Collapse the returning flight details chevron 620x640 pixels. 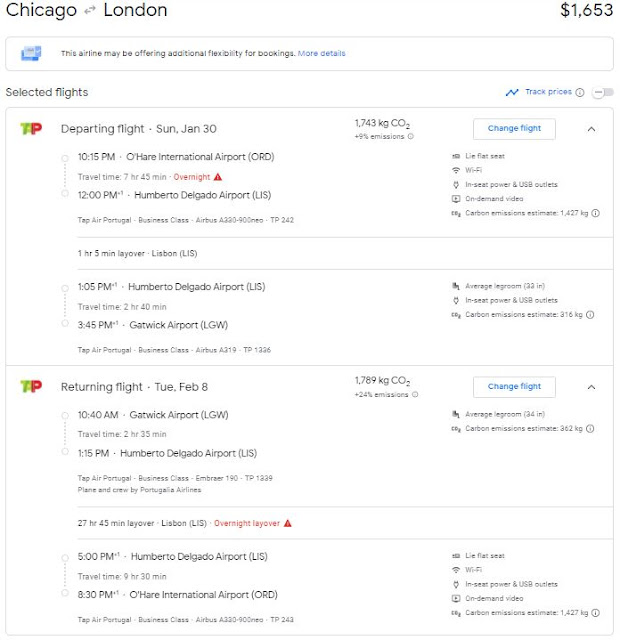coord(591,387)
